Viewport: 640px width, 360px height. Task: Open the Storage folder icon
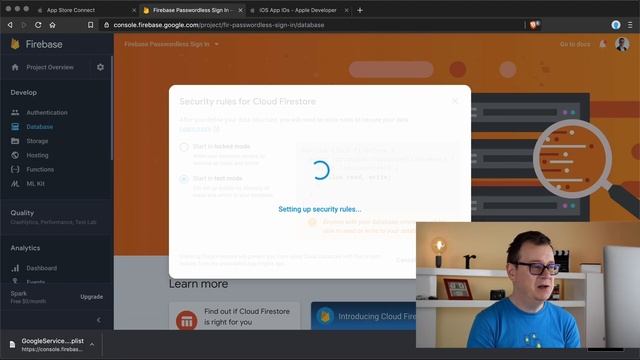15,141
